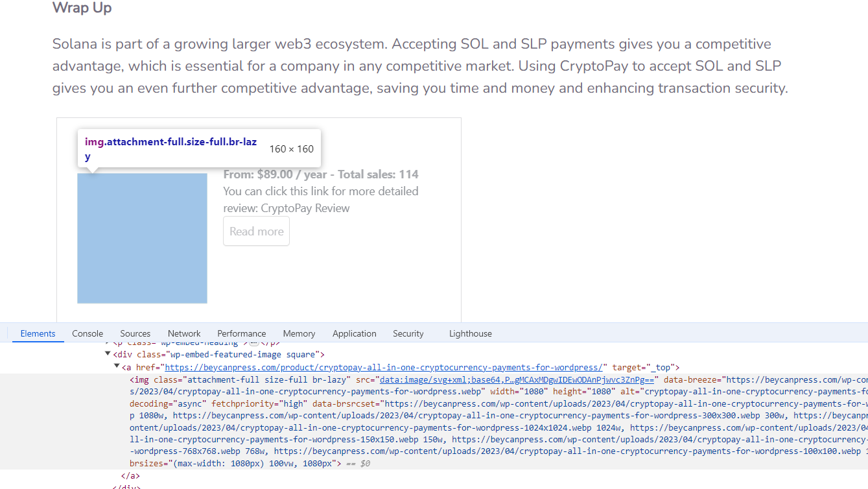Click the highlighted product thumbnail image

[142, 238]
